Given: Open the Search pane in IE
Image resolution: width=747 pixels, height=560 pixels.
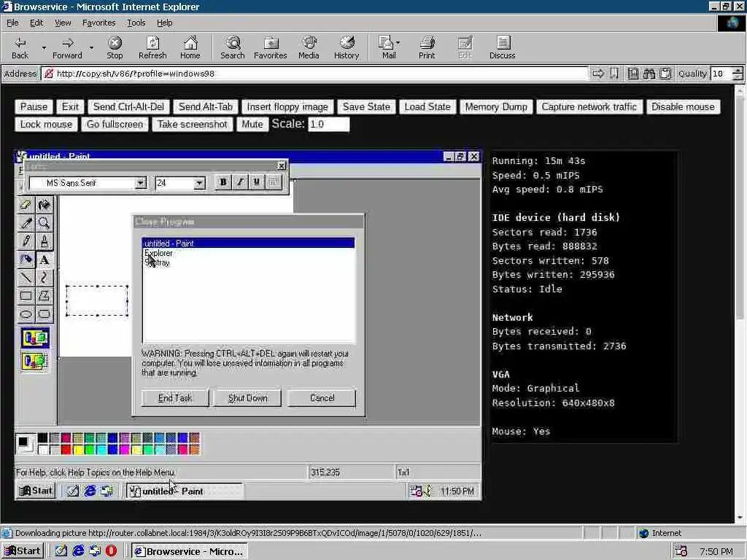Looking at the screenshot, I should [x=233, y=47].
